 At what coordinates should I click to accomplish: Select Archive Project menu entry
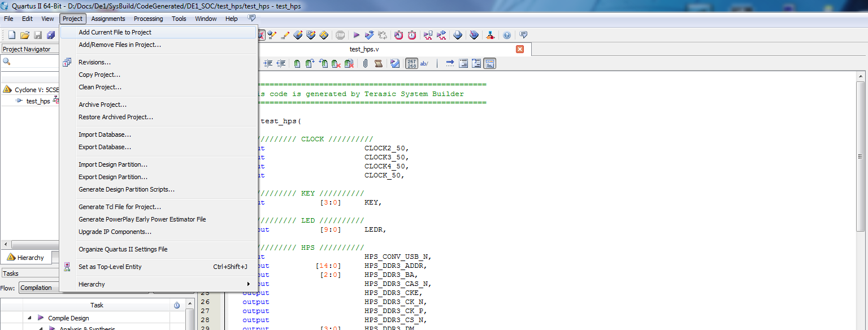(x=159, y=105)
